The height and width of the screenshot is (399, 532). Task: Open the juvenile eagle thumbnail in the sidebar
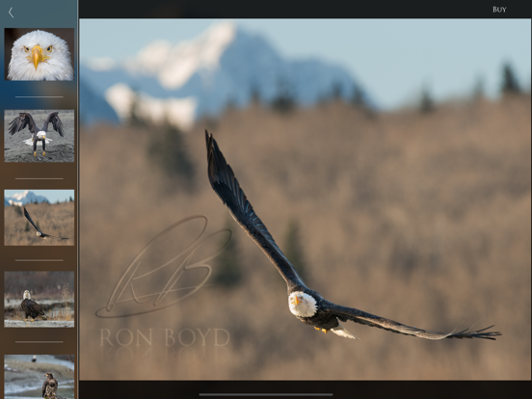pyautogui.click(x=40, y=377)
